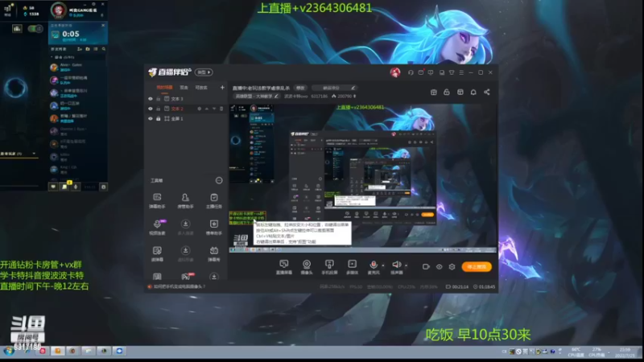Click the folder icon on Windows taskbar
The height and width of the screenshot is (362, 644).
(x=88, y=351)
